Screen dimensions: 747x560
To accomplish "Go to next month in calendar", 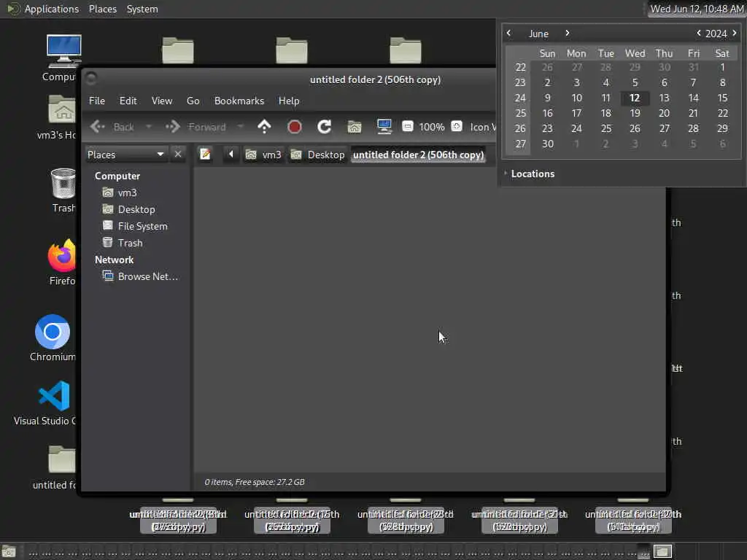I will (567, 33).
